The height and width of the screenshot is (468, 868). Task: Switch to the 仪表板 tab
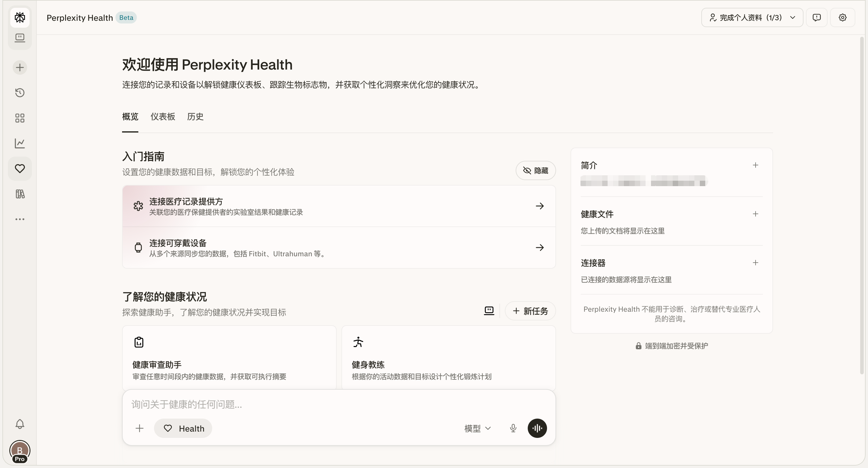click(162, 117)
